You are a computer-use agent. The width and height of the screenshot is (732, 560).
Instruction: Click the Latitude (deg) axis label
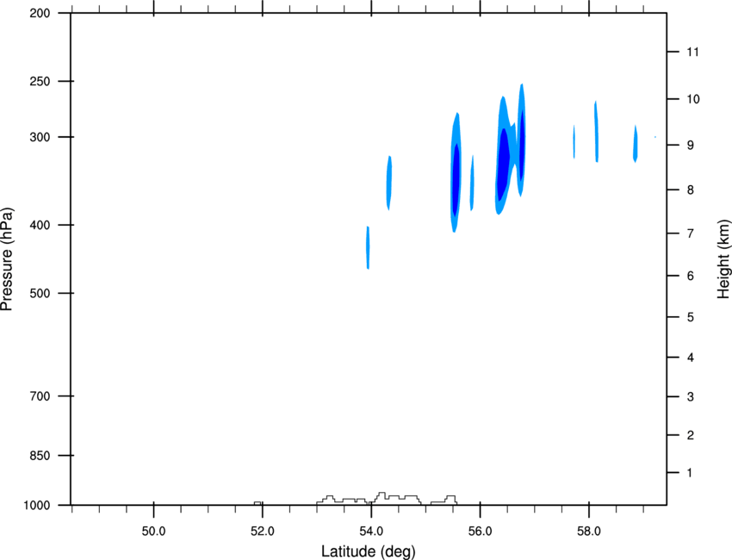(368, 551)
